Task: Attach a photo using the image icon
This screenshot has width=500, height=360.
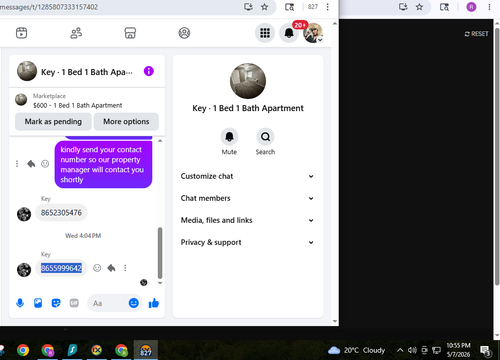Action: tap(38, 303)
